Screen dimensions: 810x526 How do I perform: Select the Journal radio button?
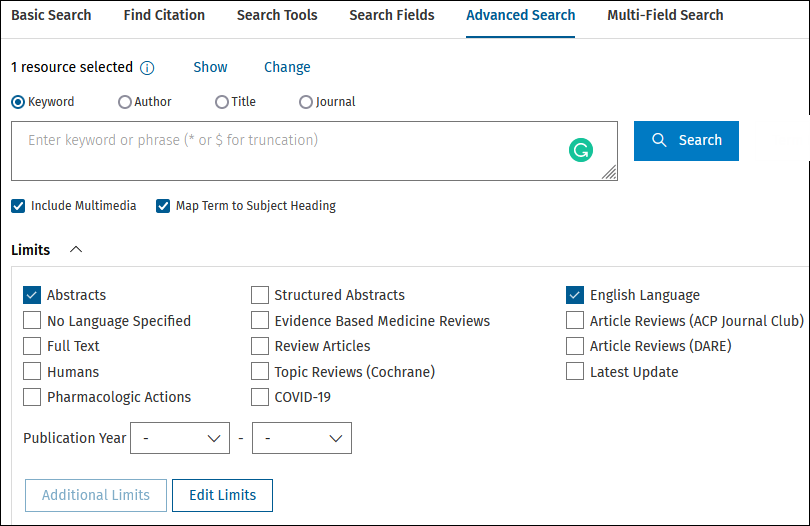[306, 102]
